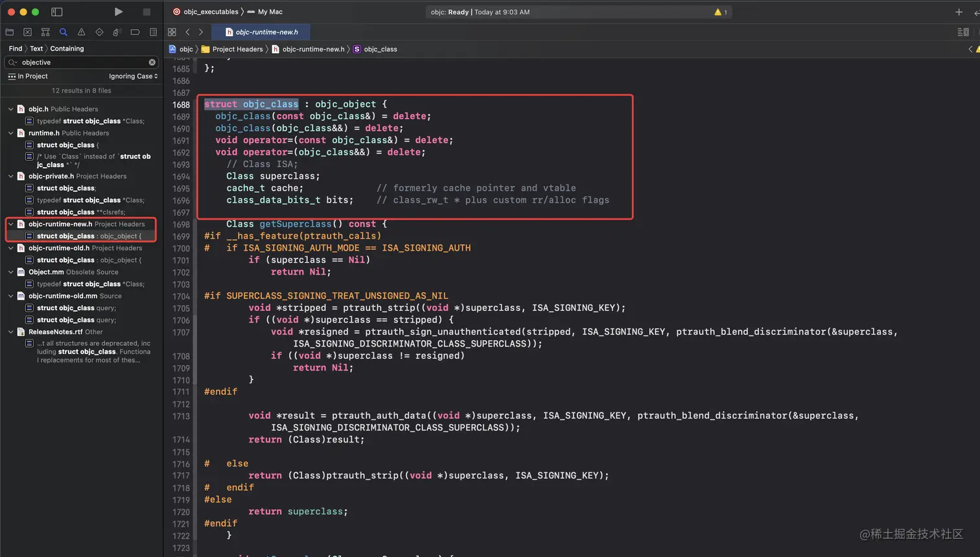Select the ReleaseNotes.rtf Other file row
This screenshot has width=980, height=557.
82,332
